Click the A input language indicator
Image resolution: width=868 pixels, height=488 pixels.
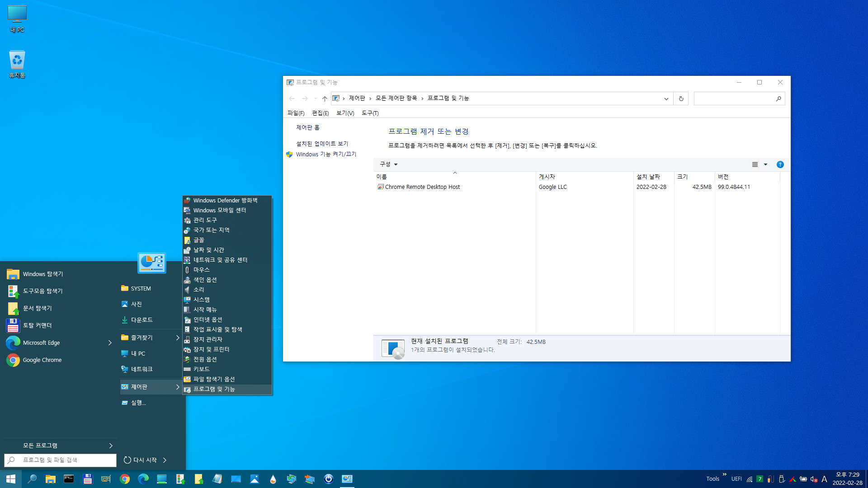(x=824, y=479)
